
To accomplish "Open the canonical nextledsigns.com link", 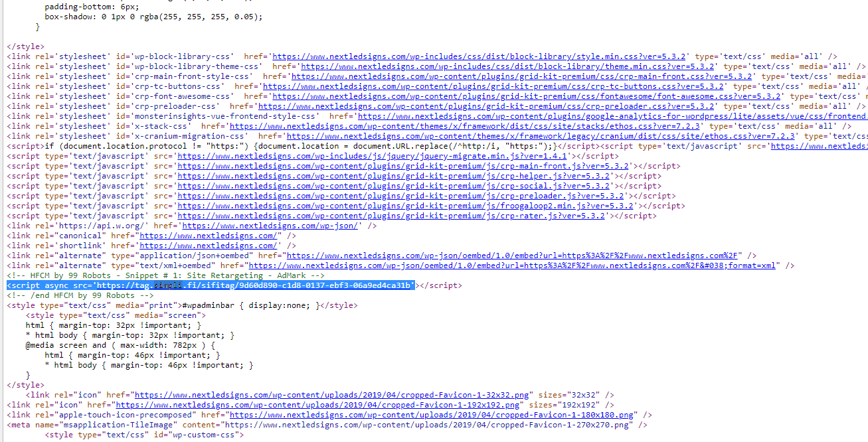I will (x=207, y=236).
